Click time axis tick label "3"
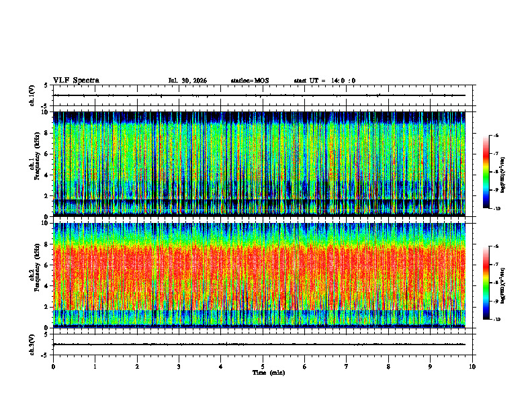 click(179, 367)
